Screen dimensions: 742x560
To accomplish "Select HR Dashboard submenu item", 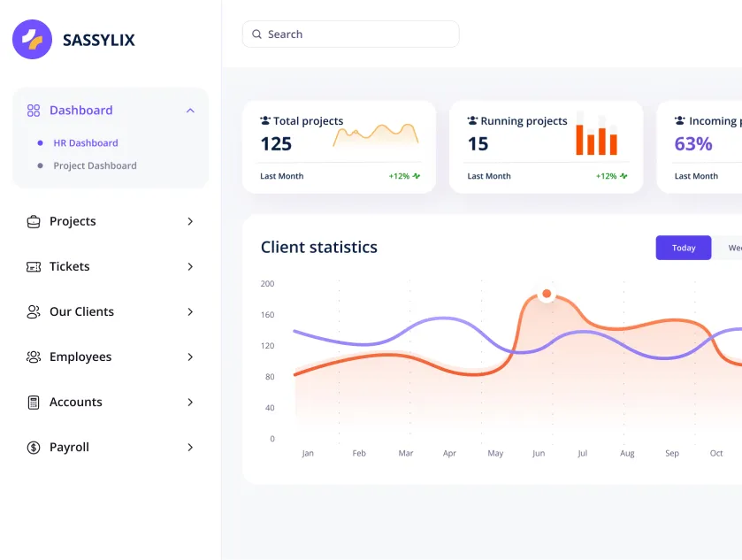I will 86,143.
